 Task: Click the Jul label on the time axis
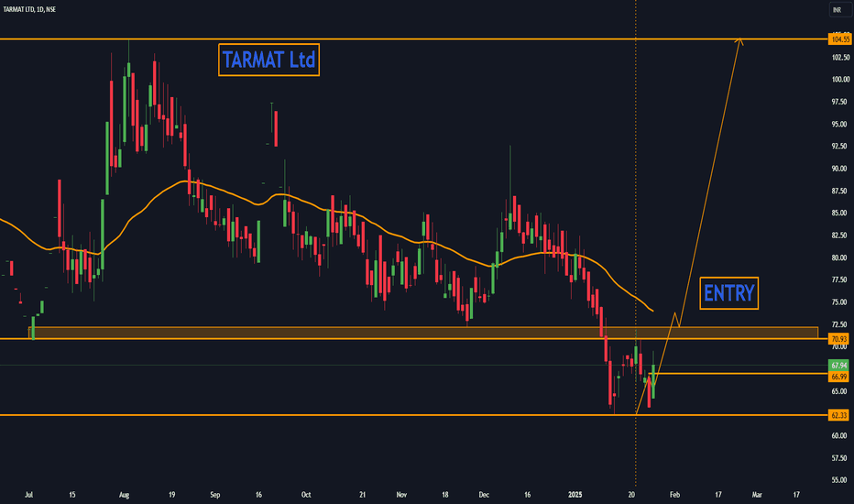point(29,495)
